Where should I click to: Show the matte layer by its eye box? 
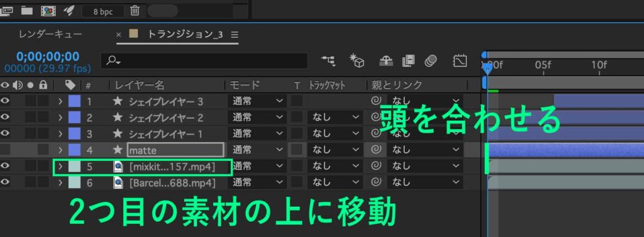click(5, 150)
